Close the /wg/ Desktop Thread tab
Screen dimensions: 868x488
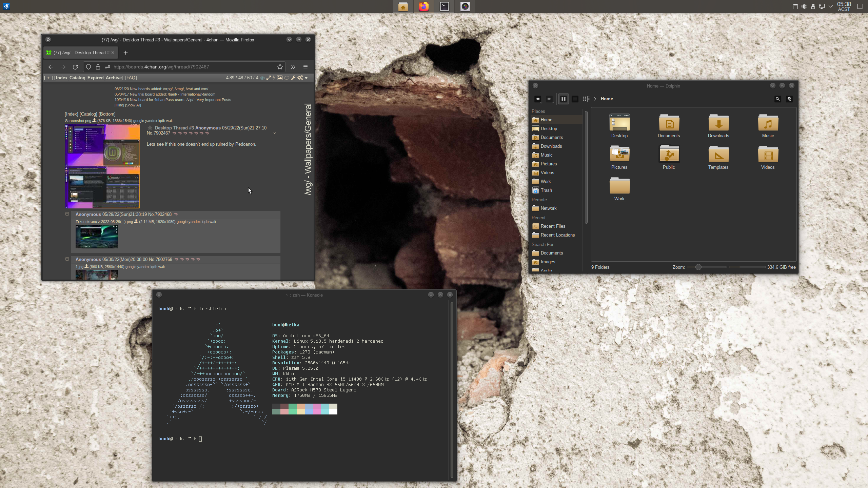pos(113,53)
